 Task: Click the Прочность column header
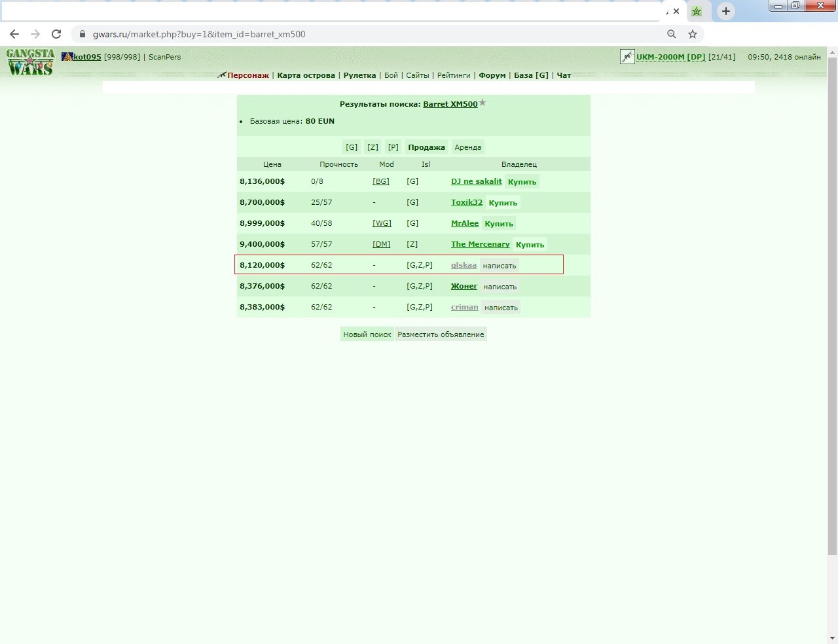[x=338, y=164]
